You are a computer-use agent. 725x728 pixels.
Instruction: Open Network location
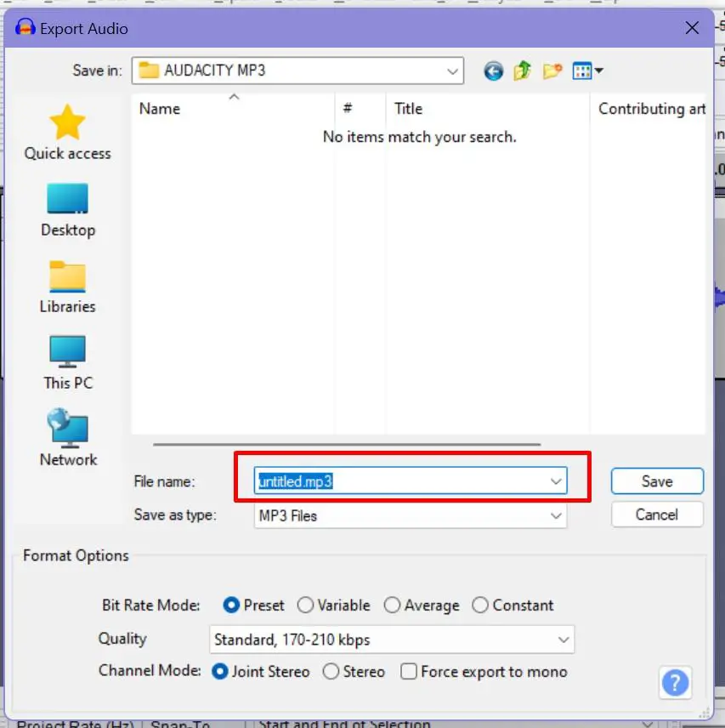pyautogui.click(x=68, y=438)
